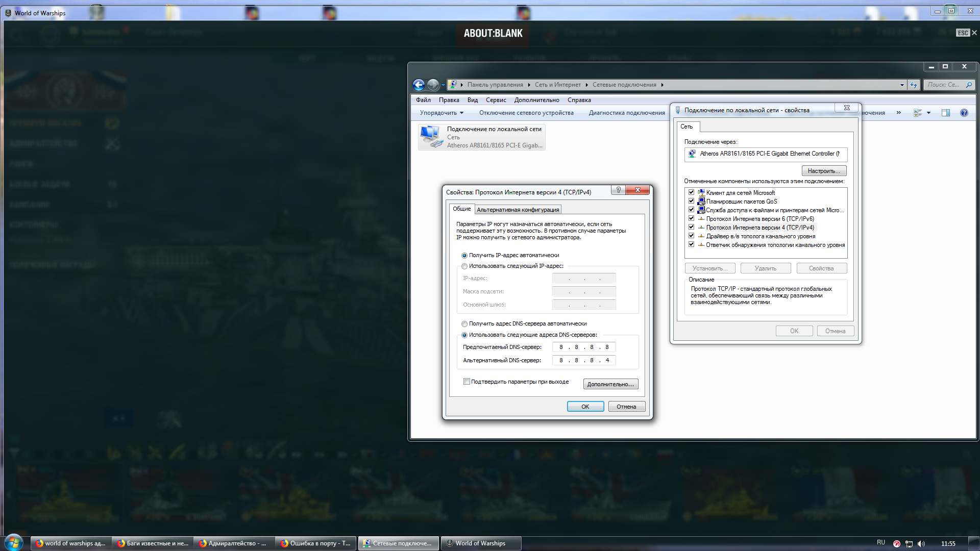Check 'Подтвердить параметры при выходе' checkbox

click(x=467, y=382)
